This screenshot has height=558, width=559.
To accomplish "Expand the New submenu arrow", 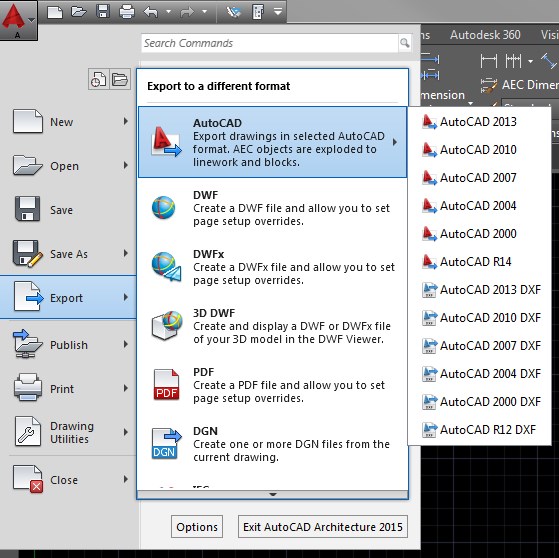I will [x=125, y=121].
